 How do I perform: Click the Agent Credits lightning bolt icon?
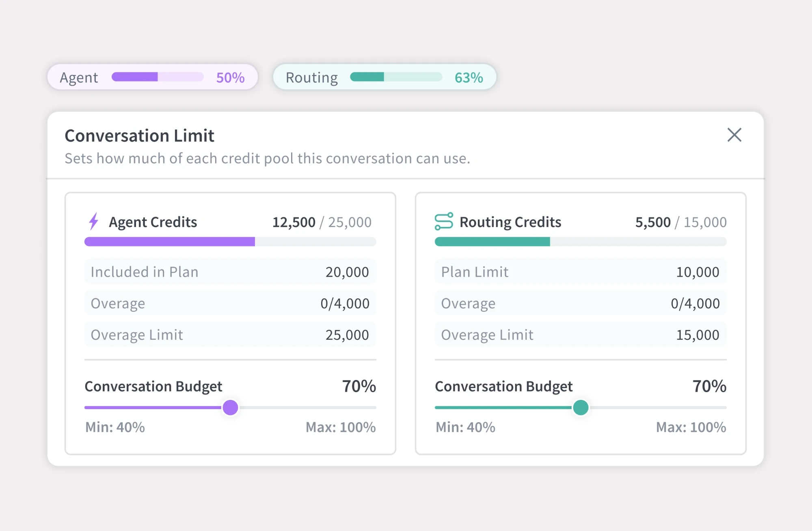(x=94, y=221)
